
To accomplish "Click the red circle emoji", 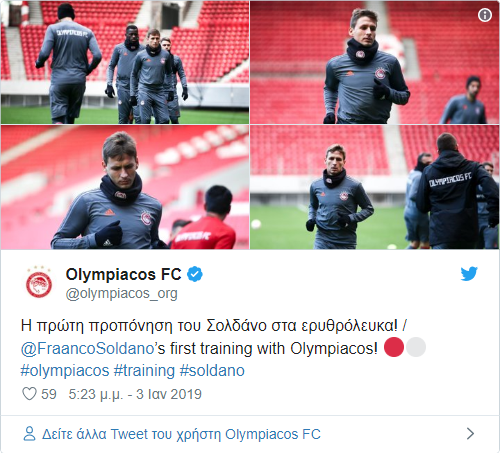I will coord(394,347).
